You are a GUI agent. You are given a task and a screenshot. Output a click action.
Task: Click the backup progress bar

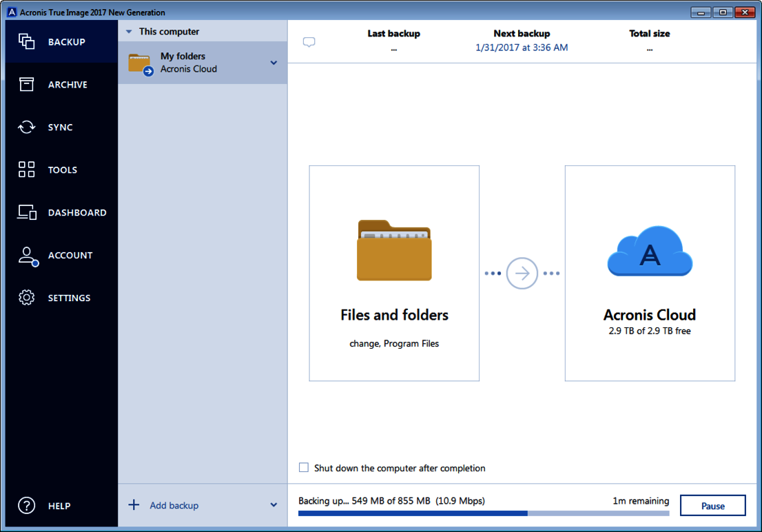pos(483,513)
